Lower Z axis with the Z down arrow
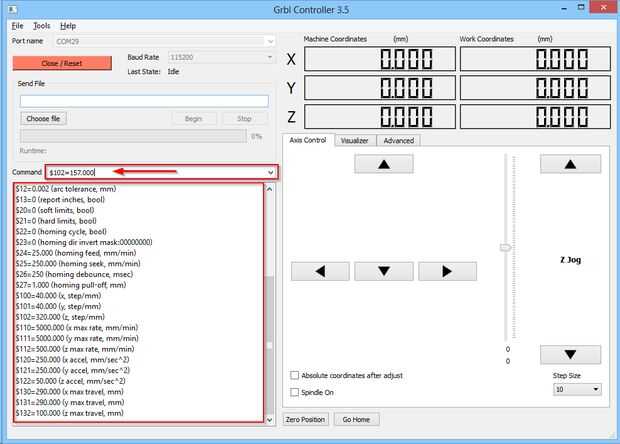Viewport: 620px width, 444px height. (x=570, y=355)
